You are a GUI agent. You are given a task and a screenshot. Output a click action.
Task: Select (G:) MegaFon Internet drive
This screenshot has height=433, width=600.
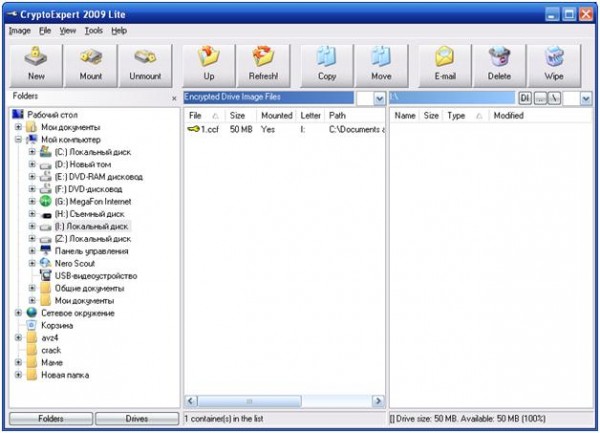pyautogui.click(x=93, y=201)
